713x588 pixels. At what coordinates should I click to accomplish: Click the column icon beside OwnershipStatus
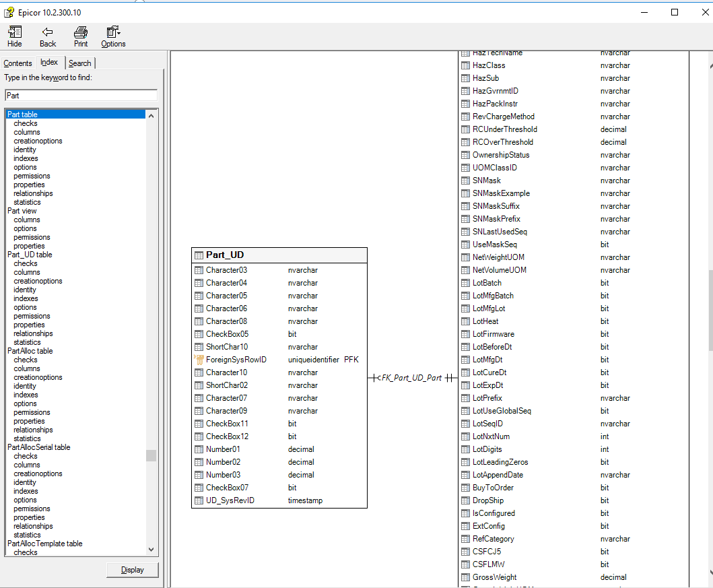pyautogui.click(x=465, y=155)
